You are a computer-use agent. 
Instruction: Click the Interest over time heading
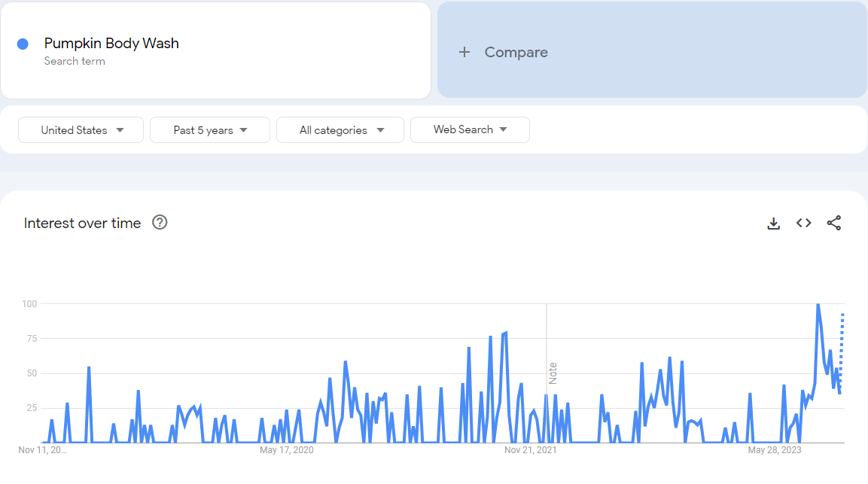[82, 223]
